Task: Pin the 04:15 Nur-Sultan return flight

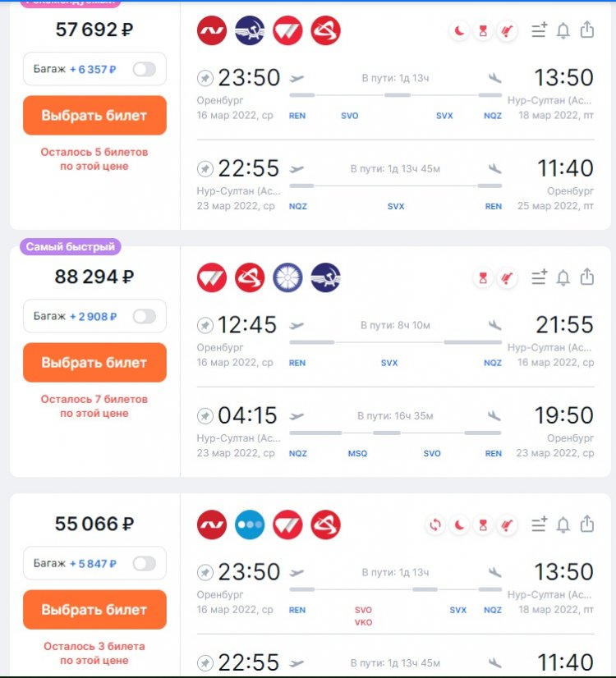Action: tap(205, 416)
